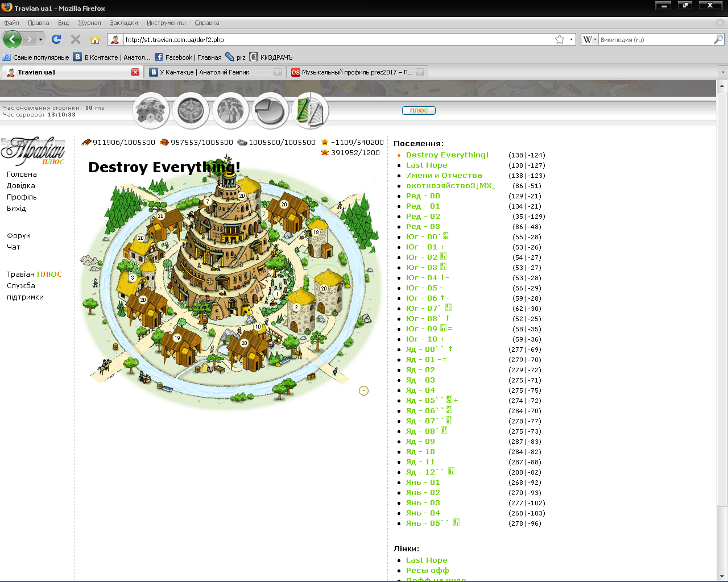Click the URL address bar field
The image size is (728, 582).
[x=336, y=40]
